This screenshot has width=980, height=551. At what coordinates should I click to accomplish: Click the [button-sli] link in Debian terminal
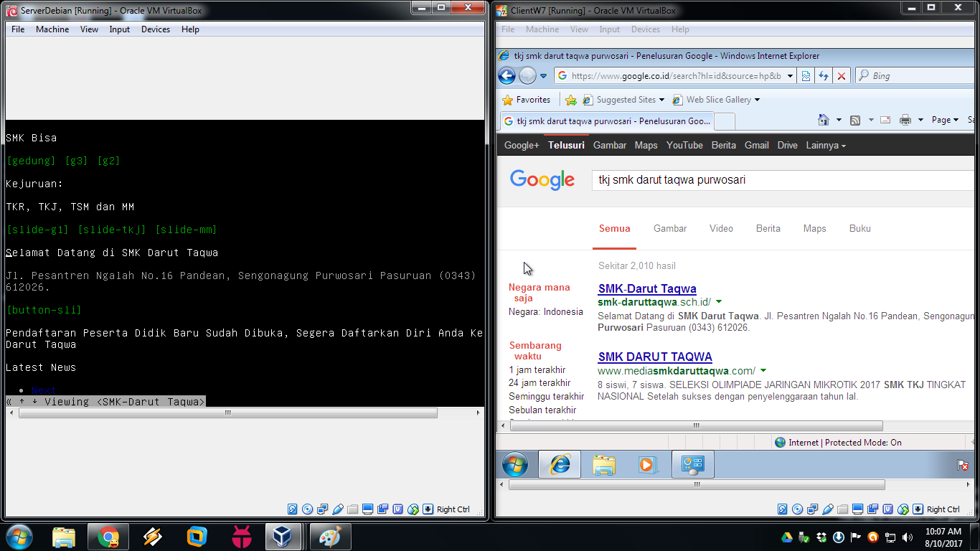pyautogui.click(x=44, y=310)
